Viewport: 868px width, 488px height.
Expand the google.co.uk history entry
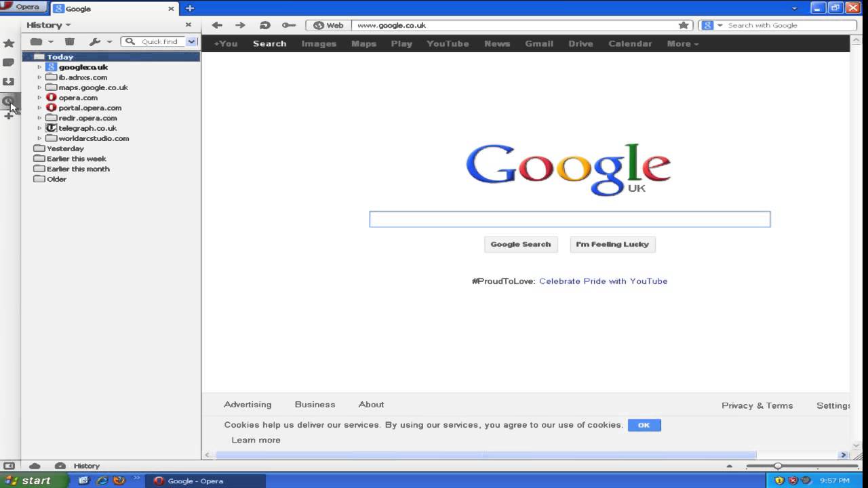(x=39, y=67)
